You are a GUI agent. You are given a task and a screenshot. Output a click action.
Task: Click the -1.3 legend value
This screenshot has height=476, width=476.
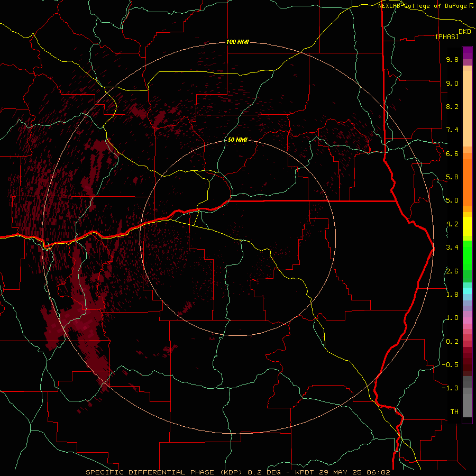(x=450, y=388)
